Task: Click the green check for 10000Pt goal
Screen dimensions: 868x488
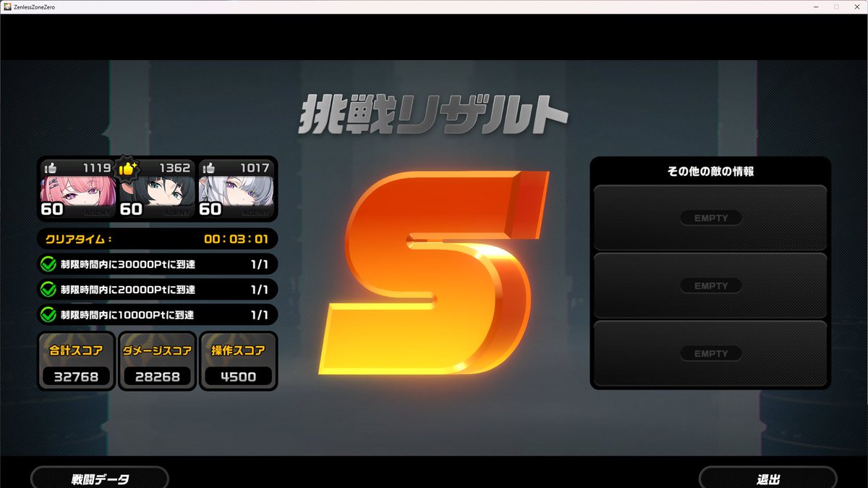Action: tap(48, 315)
